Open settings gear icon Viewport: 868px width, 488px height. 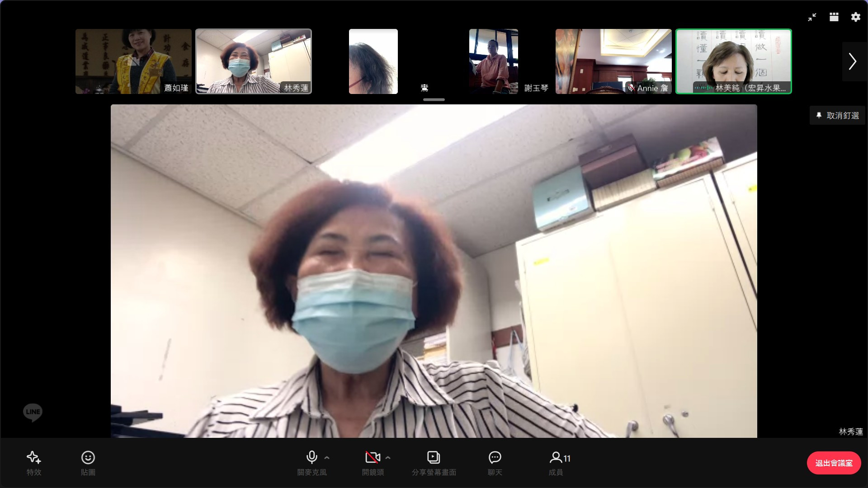pos(855,17)
